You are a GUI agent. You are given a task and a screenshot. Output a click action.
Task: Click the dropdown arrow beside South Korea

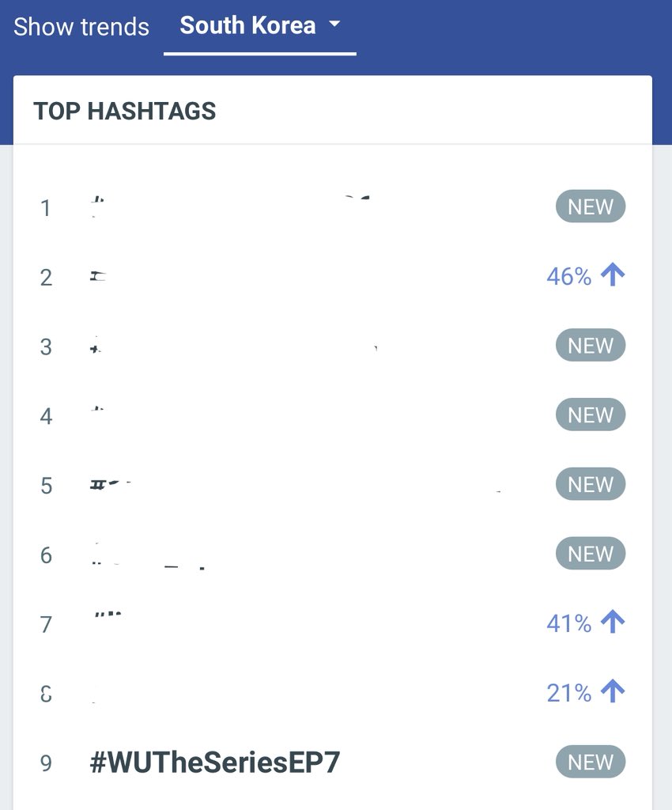pyautogui.click(x=335, y=23)
